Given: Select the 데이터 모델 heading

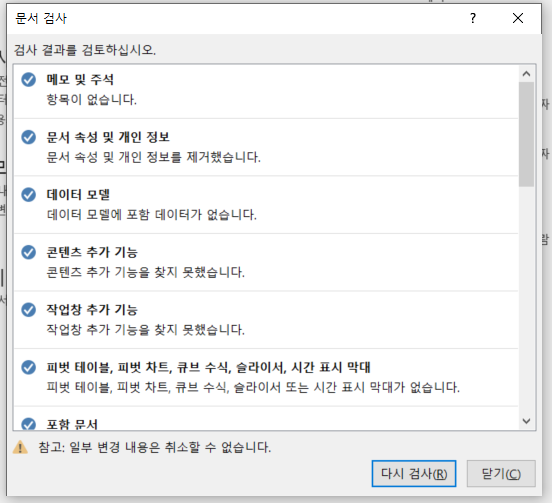Looking at the screenshot, I should pos(78,195).
